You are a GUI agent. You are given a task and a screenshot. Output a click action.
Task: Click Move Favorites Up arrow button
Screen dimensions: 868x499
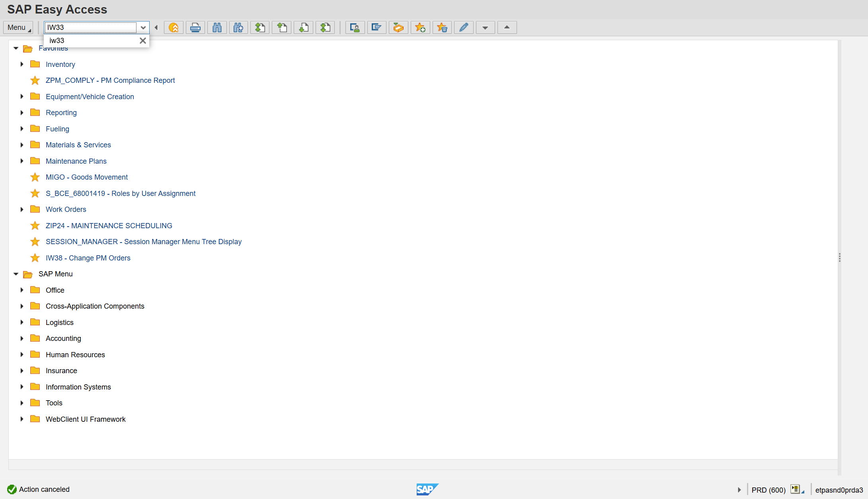tap(507, 27)
